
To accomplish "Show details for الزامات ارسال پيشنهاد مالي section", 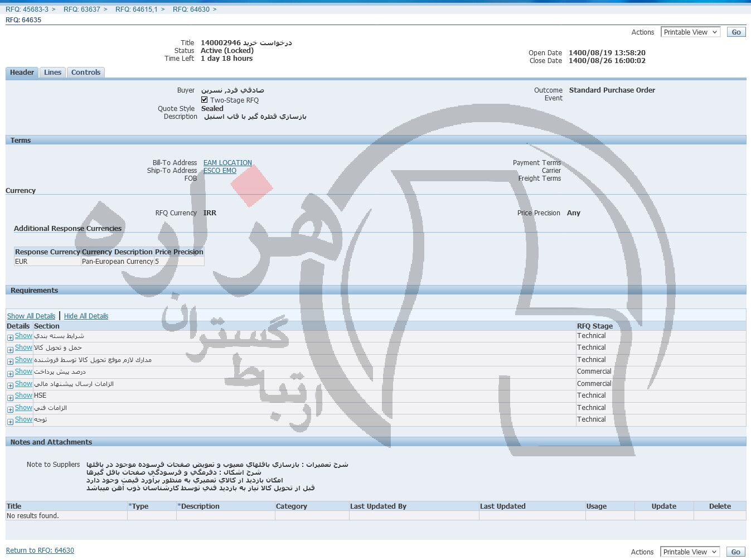I will point(23,384).
